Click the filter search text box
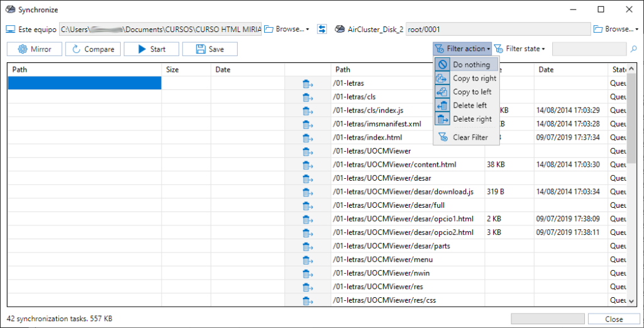This screenshot has height=328, width=644. (589, 49)
